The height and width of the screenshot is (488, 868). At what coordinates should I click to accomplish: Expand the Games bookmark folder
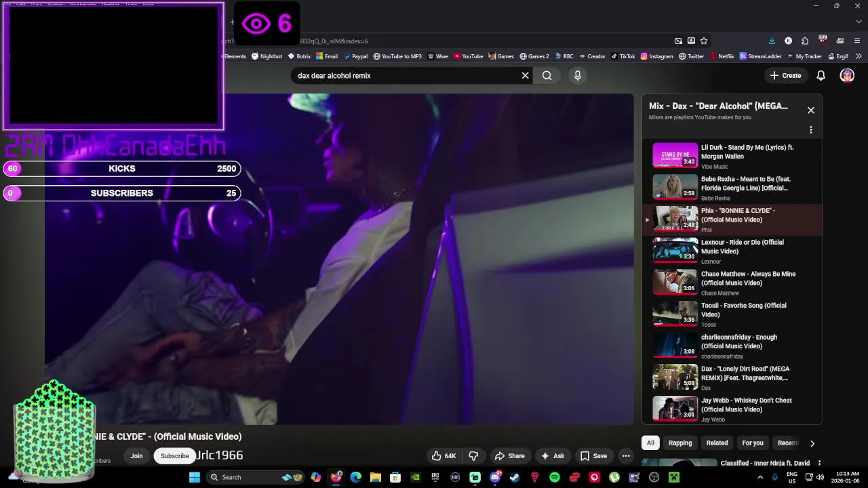pyautogui.click(x=501, y=56)
